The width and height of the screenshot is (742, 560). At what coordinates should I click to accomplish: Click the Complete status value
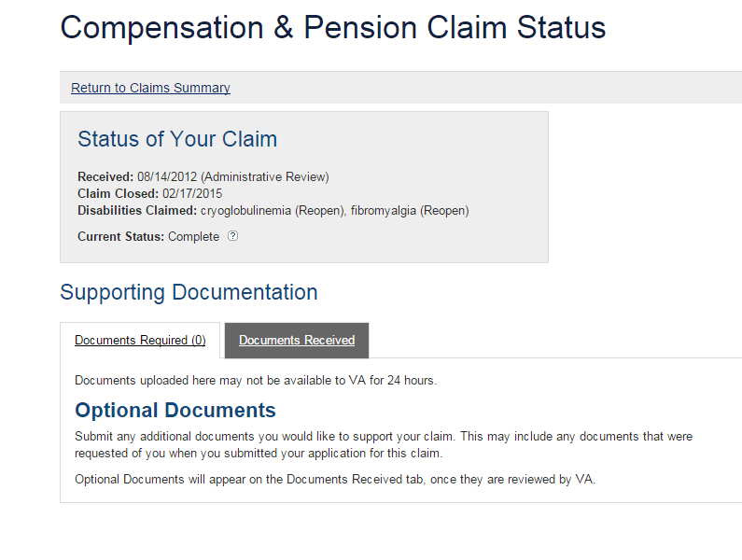(193, 236)
